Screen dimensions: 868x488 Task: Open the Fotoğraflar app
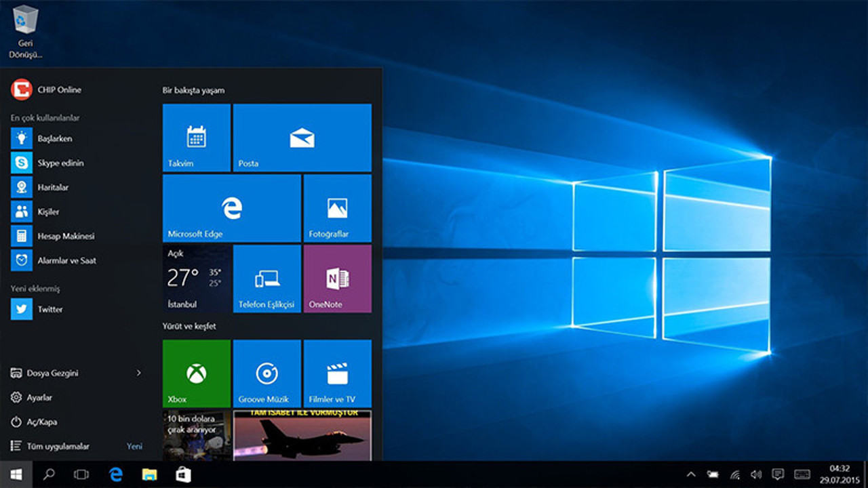click(x=337, y=208)
